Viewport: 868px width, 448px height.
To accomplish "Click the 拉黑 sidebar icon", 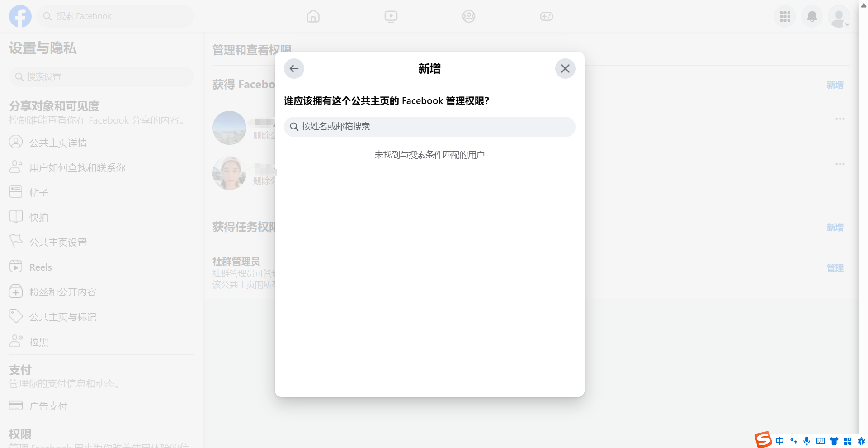I will tap(16, 341).
